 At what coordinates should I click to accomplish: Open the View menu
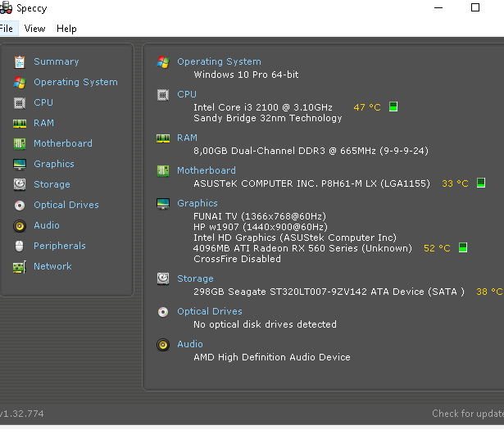point(34,29)
